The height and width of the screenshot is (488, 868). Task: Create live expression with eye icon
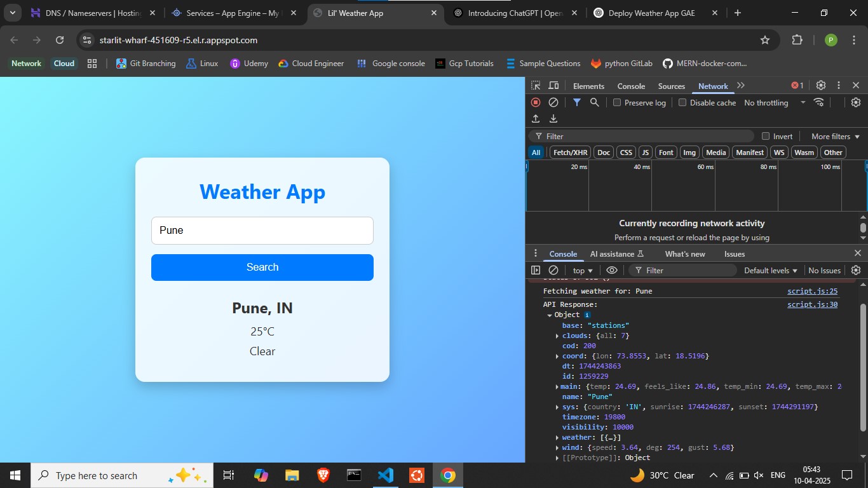[x=611, y=270]
